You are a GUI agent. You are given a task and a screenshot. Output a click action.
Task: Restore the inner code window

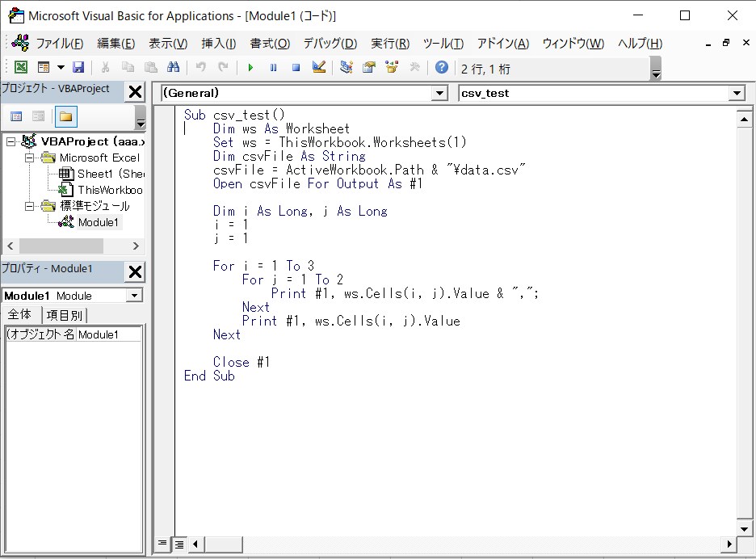(x=726, y=43)
